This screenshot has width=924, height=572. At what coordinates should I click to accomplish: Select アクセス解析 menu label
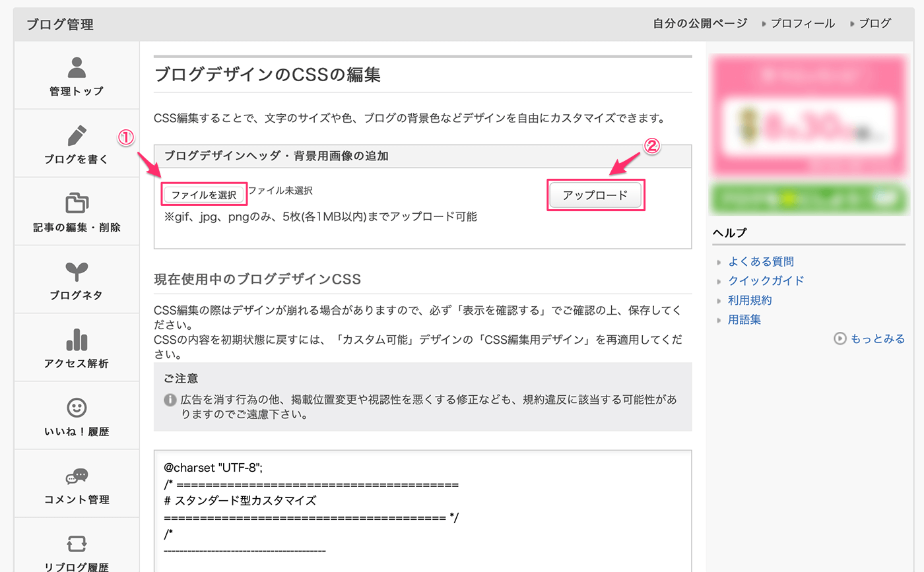[x=77, y=364]
